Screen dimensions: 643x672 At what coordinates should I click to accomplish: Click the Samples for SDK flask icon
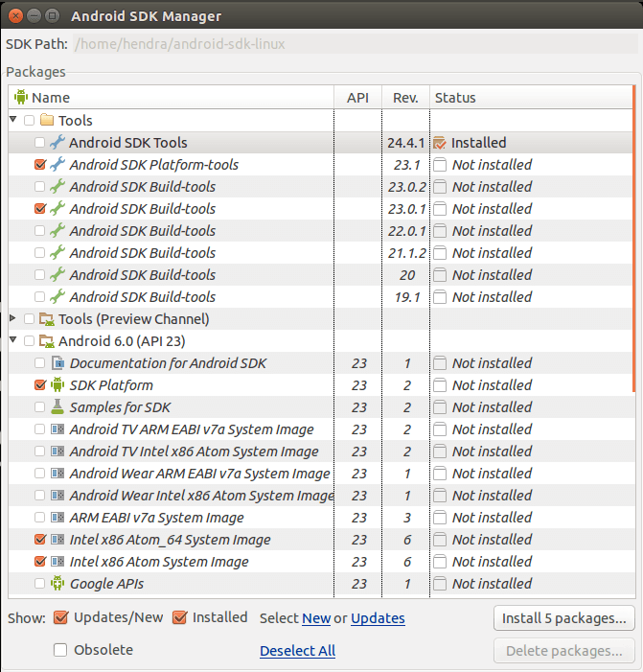coord(57,406)
